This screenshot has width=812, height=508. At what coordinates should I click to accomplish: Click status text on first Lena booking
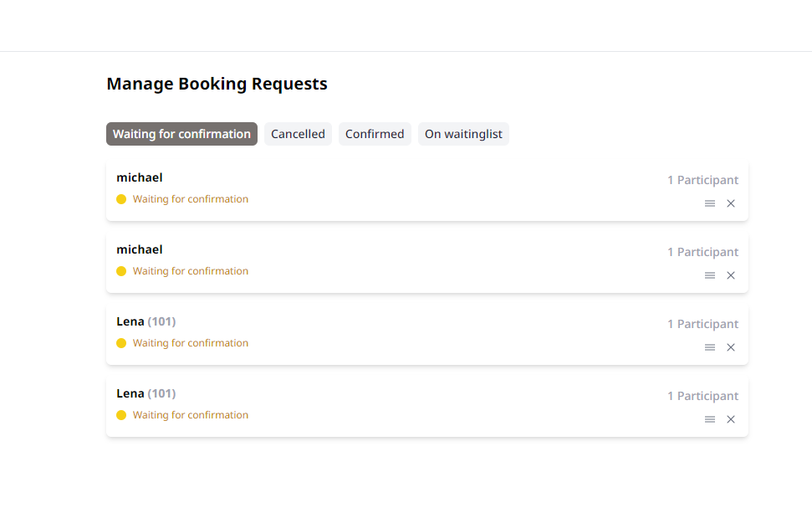(191, 343)
